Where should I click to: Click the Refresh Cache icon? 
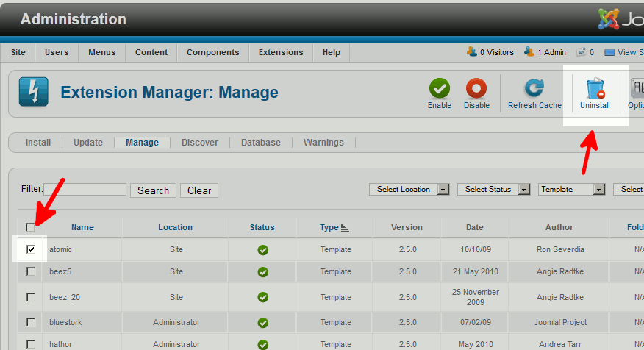tap(534, 90)
